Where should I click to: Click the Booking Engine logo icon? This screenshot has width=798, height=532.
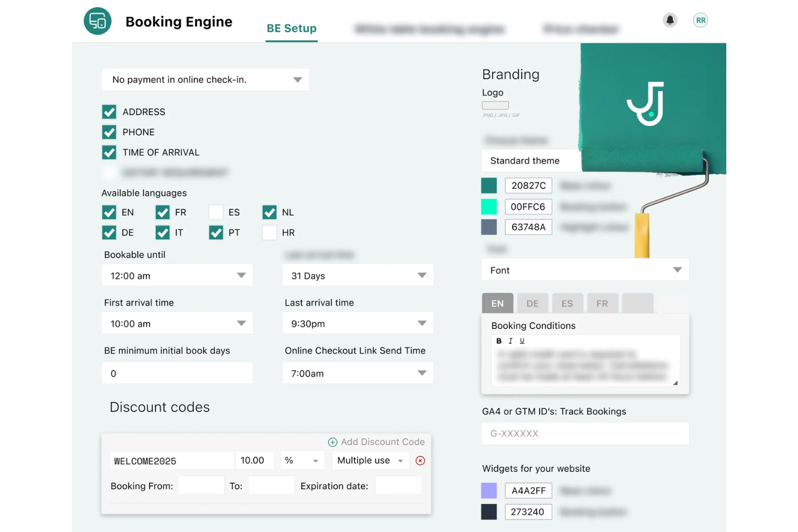(98, 20)
